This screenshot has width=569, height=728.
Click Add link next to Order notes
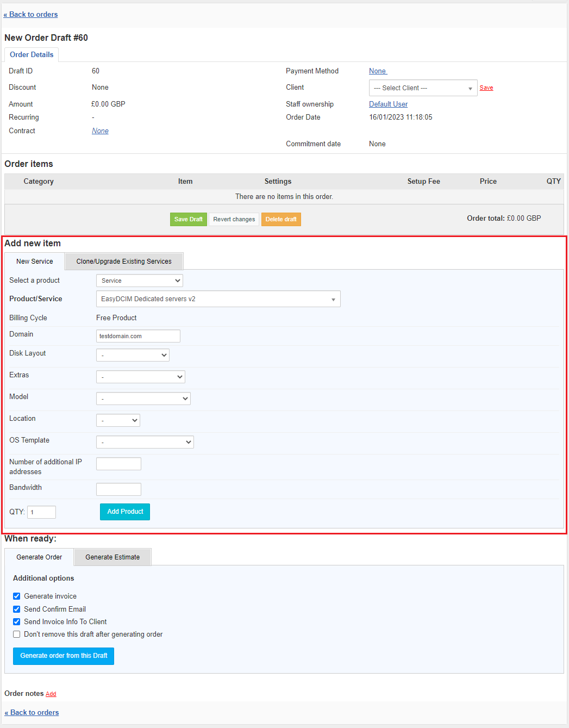51,694
